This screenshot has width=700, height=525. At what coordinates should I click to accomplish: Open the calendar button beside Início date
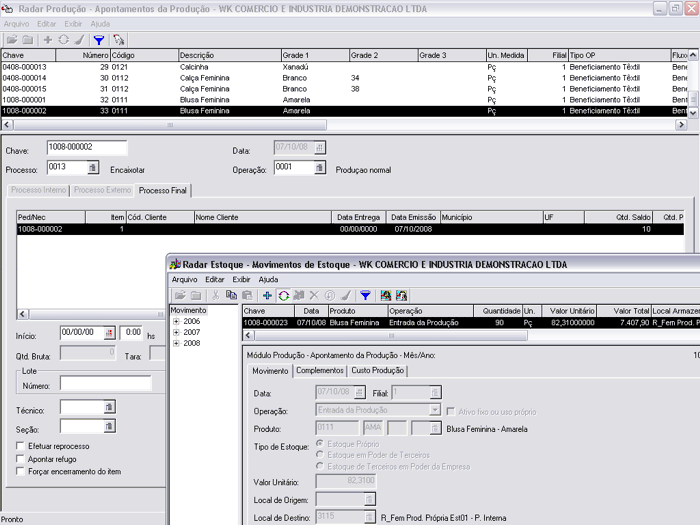pos(110,333)
